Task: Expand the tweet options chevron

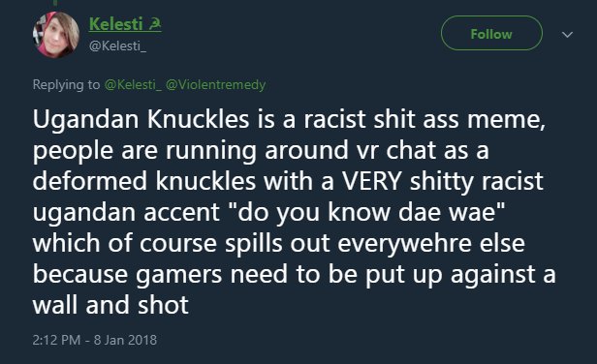Action: 567,35
